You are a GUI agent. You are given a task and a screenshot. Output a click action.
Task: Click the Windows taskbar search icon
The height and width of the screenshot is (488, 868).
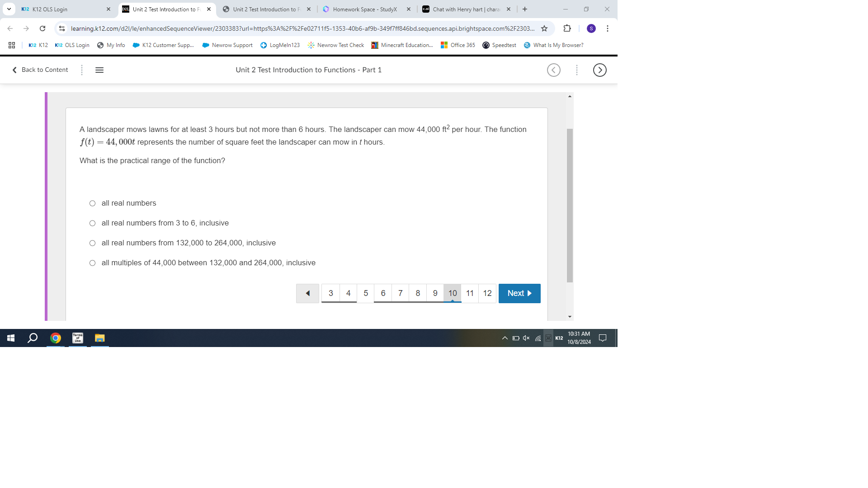pyautogui.click(x=33, y=338)
